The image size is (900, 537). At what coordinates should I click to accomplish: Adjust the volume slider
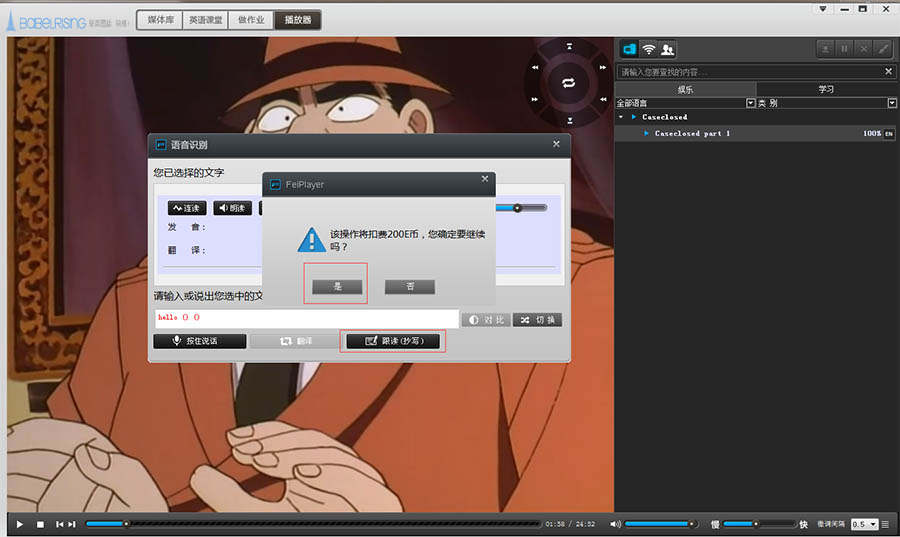[x=661, y=524]
